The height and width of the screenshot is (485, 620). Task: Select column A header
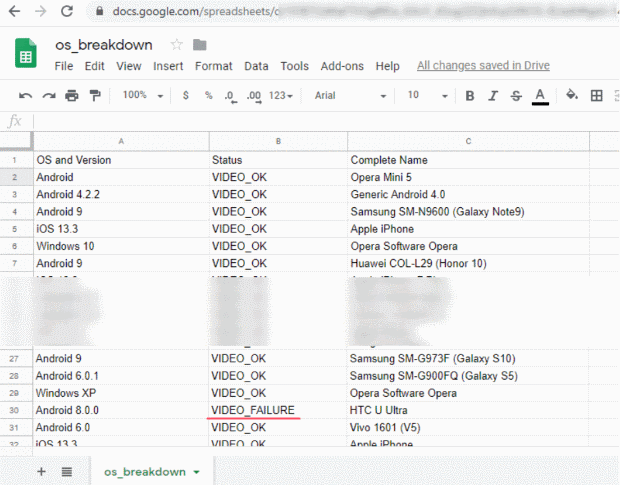click(x=121, y=141)
